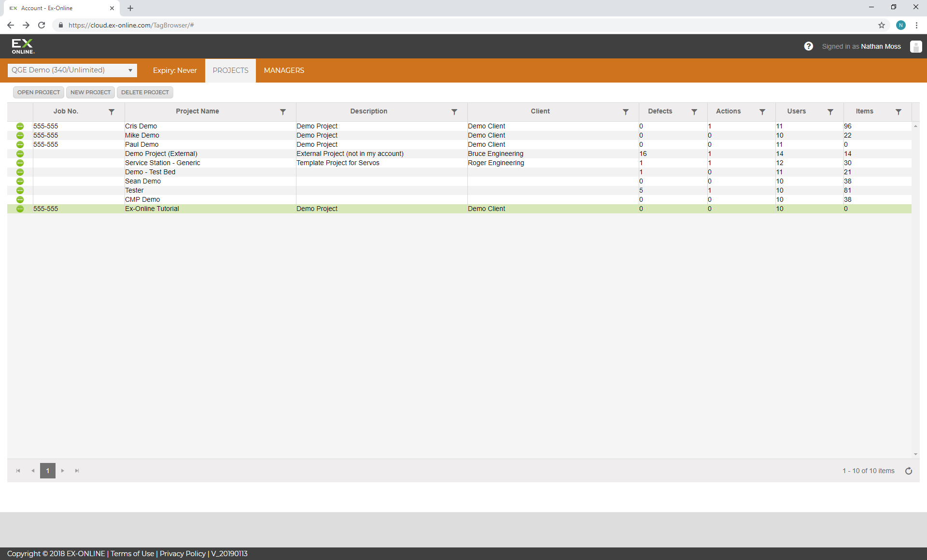Screen dimensions: 927x560
Task: Open the Privacy Policy link
Action: pyautogui.click(x=183, y=554)
